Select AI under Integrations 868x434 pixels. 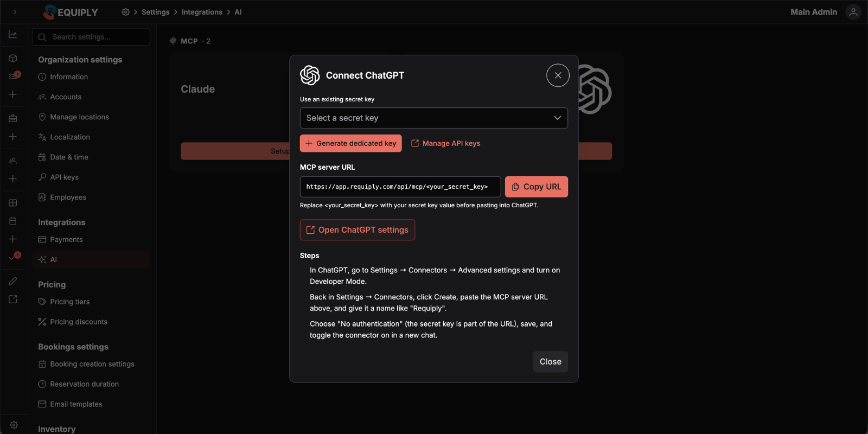[91, 259]
